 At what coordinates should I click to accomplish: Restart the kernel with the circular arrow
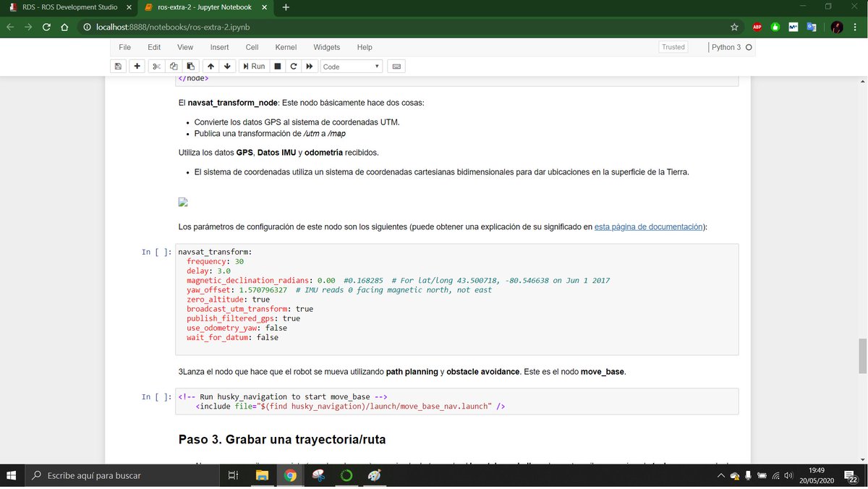point(293,66)
